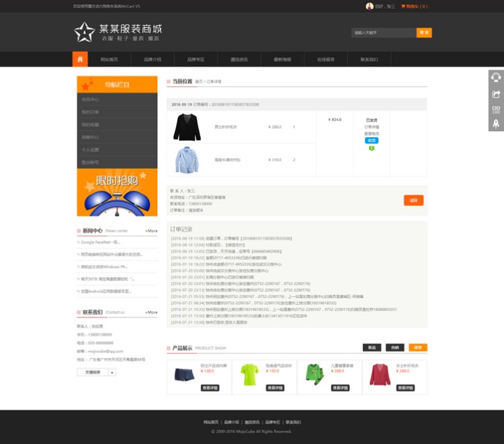Click the 查看物流 logistics link

coord(372,133)
